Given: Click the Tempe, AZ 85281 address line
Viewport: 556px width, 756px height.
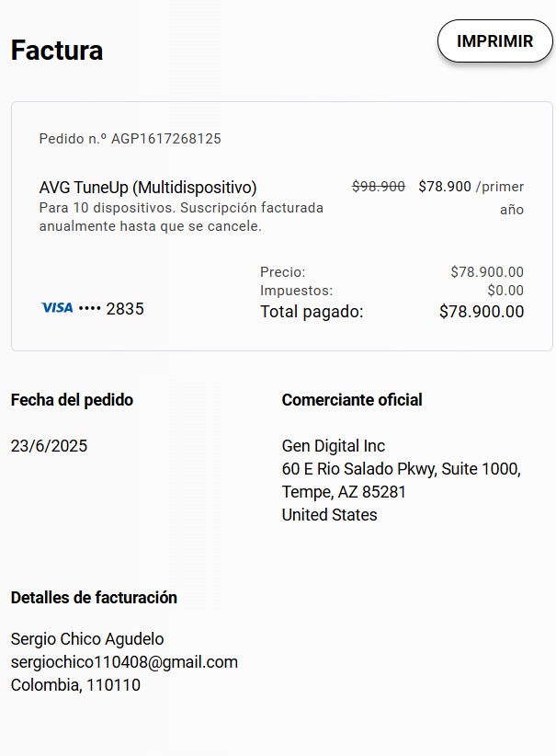Looking at the screenshot, I should (x=344, y=492).
